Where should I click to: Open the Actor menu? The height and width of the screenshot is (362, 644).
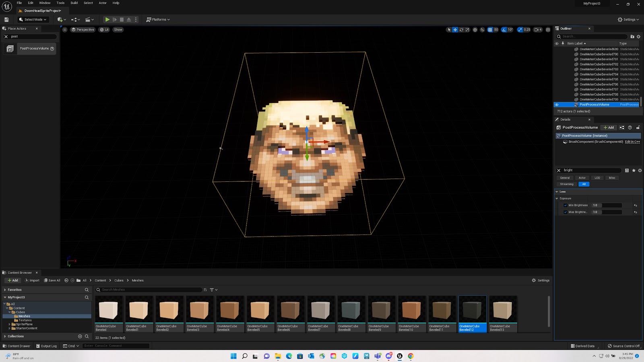[x=103, y=3]
